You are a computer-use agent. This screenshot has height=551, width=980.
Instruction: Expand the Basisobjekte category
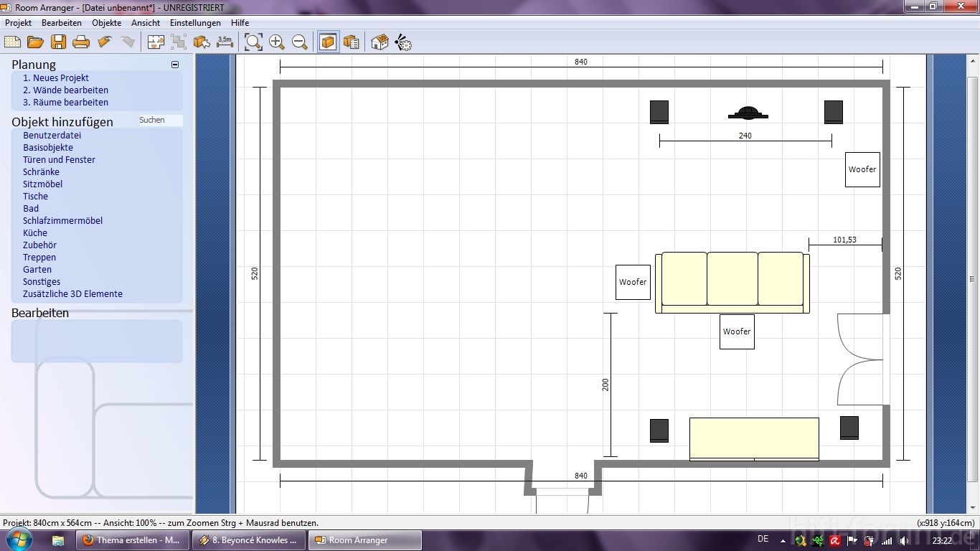(x=48, y=148)
